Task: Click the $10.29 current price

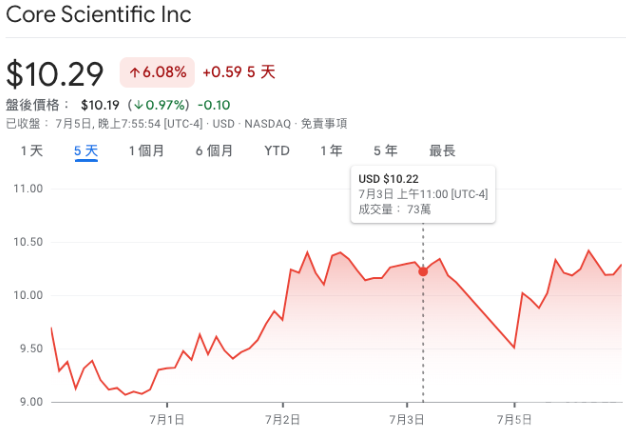Action: click(x=55, y=74)
